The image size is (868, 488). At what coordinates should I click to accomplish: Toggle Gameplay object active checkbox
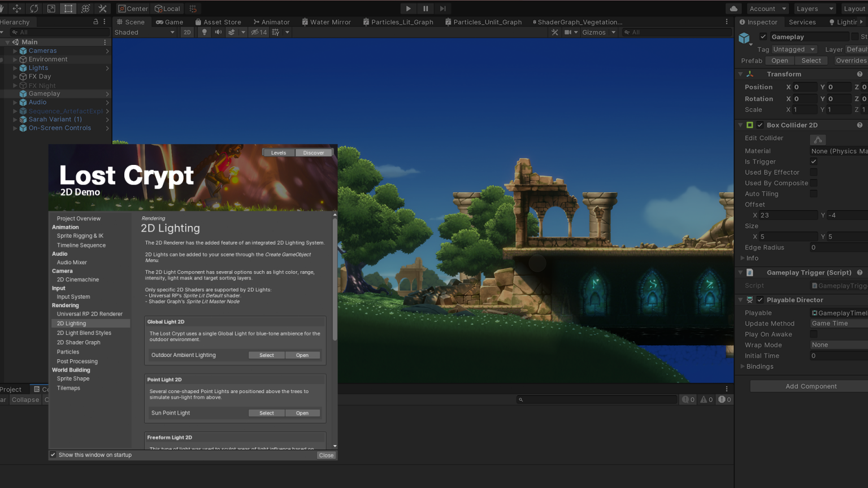(763, 37)
